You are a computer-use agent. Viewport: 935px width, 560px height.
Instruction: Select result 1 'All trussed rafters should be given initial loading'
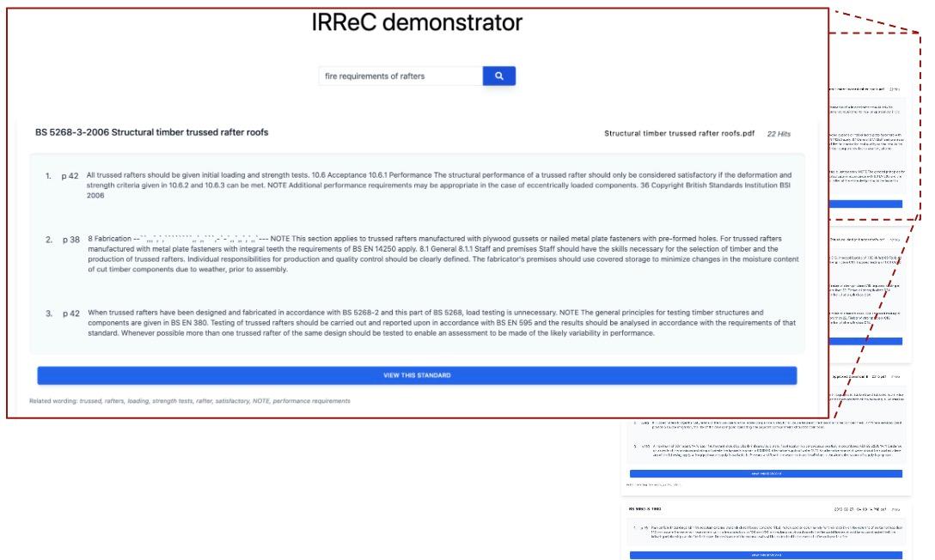(x=439, y=186)
